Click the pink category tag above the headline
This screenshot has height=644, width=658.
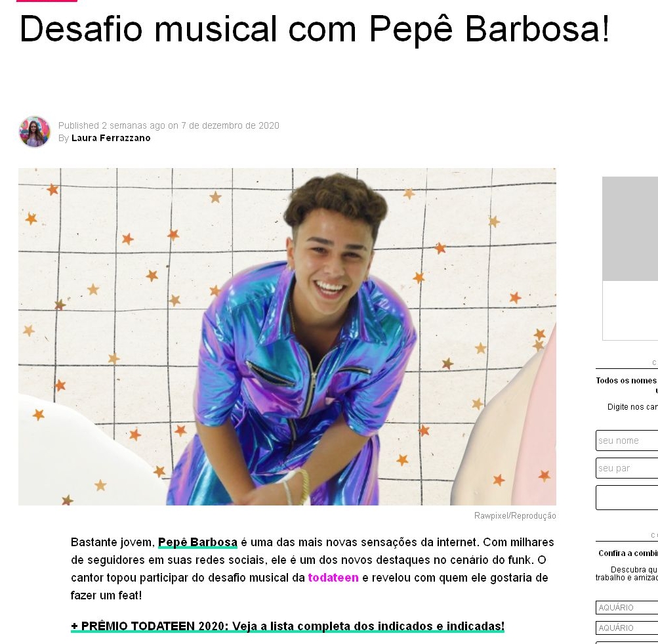(47, 1)
